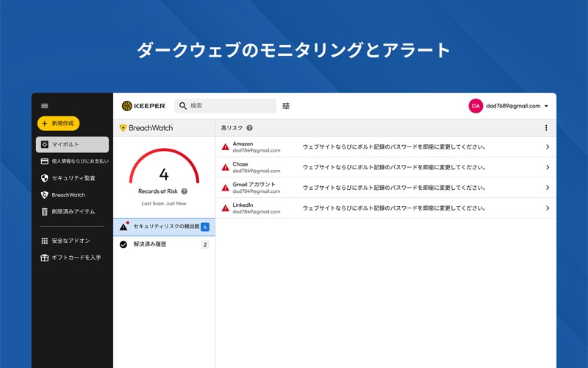The width and height of the screenshot is (588, 368).
Task: Click the gift card icon
Action: pyautogui.click(x=45, y=258)
